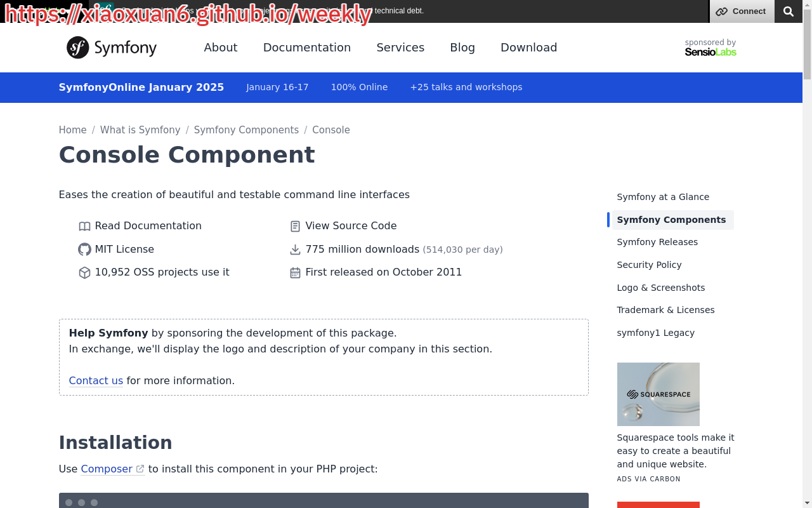The width and height of the screenshot is (812, 508).
Task: Select Symfony Releases in the sidebar
Action: coord(657,242)
